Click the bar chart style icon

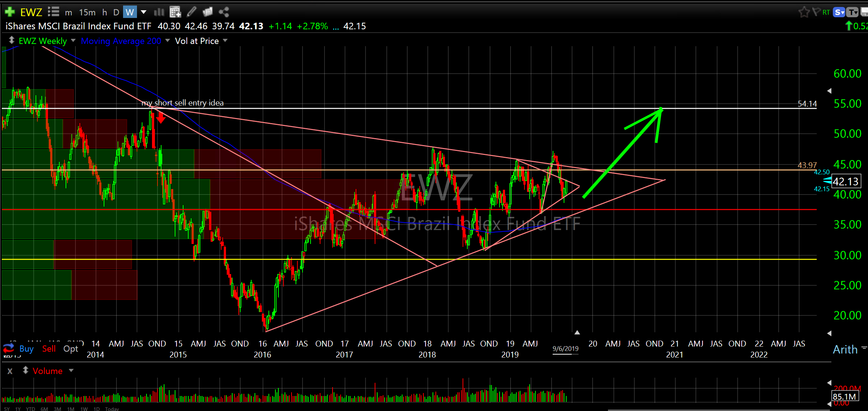point(159,12)
